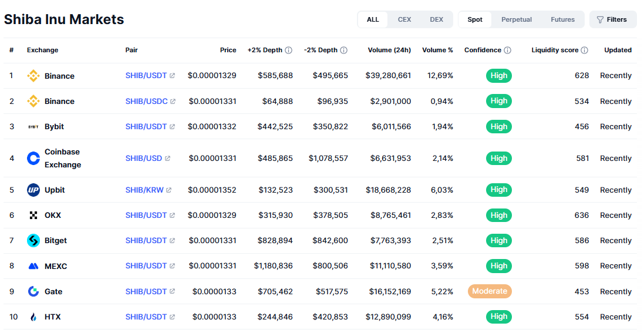Open external link icon for SHIB/USD
644x333 pixels.
click(x=167, y=159)
